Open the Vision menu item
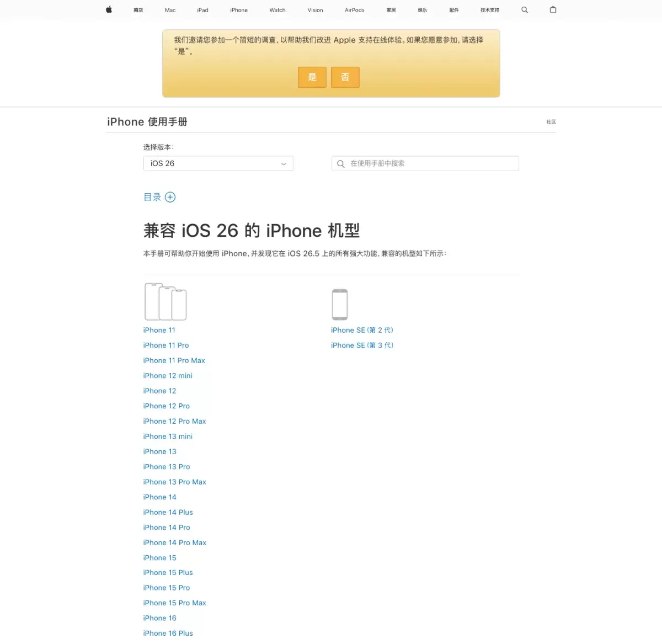 (x=316, y=10)
